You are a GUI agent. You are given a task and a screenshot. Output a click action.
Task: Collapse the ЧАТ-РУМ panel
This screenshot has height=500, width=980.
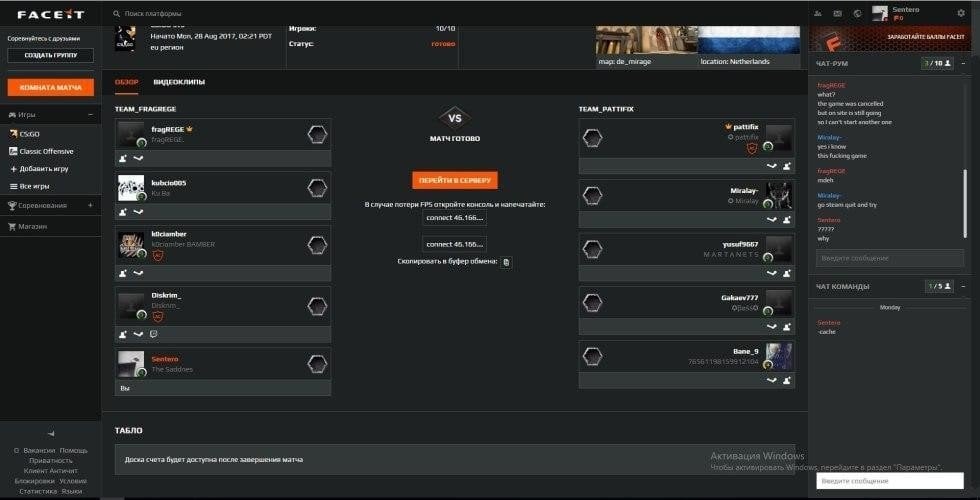coord(964,63)
